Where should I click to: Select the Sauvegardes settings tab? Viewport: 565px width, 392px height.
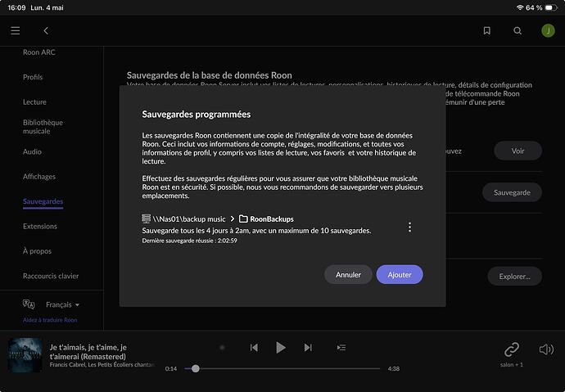point(43,201)
